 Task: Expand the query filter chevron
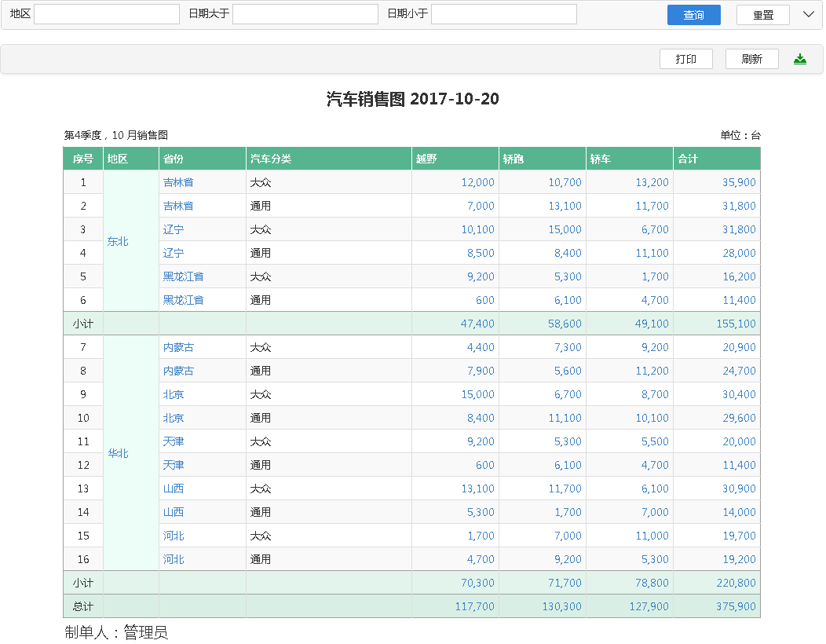click(x=809, y=14)
